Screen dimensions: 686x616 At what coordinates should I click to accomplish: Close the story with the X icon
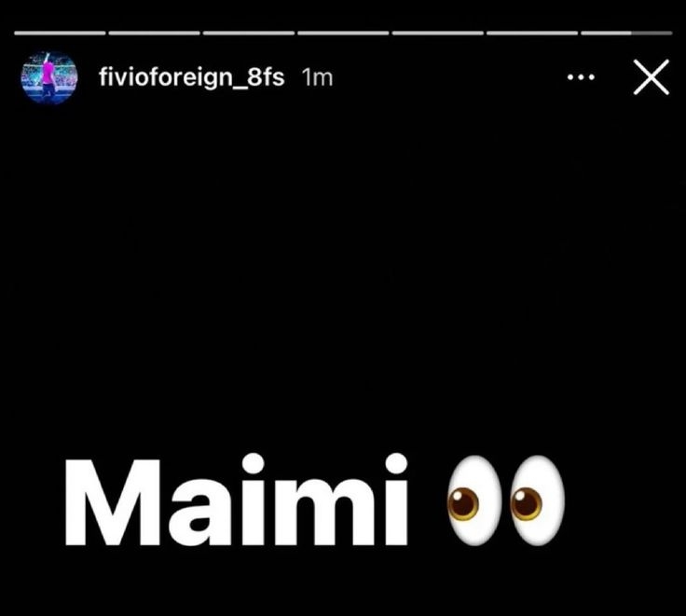pyautogui.click(x=651, y=77)
